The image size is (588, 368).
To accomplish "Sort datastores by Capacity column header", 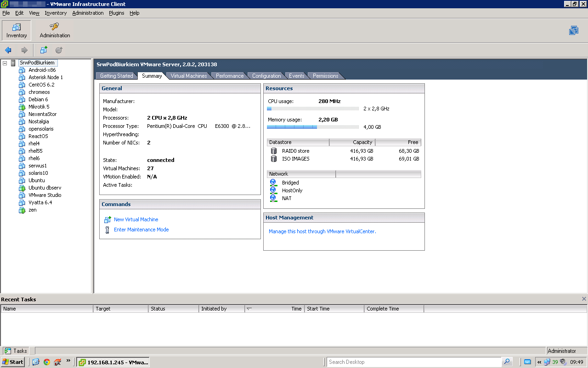I will (x=352, y=142).
